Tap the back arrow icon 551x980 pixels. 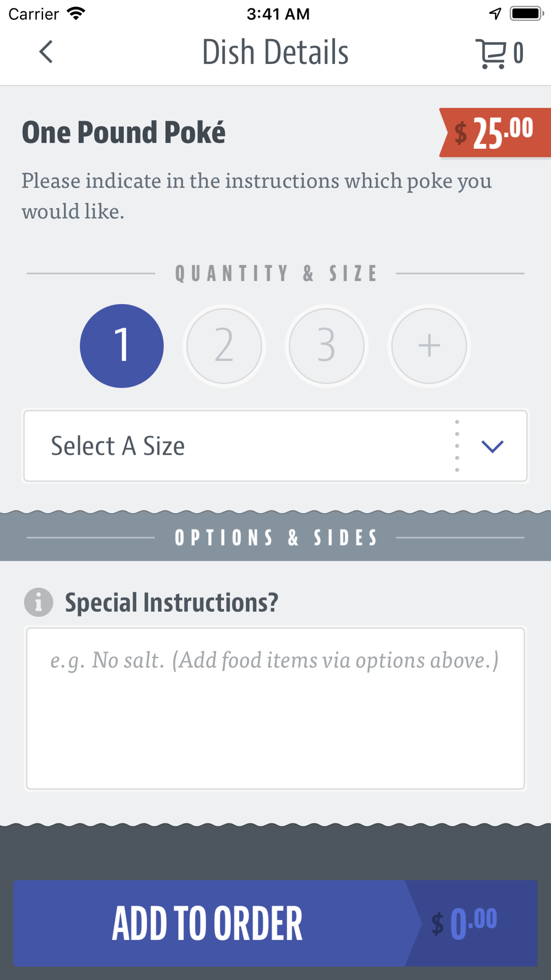[46, 52]
